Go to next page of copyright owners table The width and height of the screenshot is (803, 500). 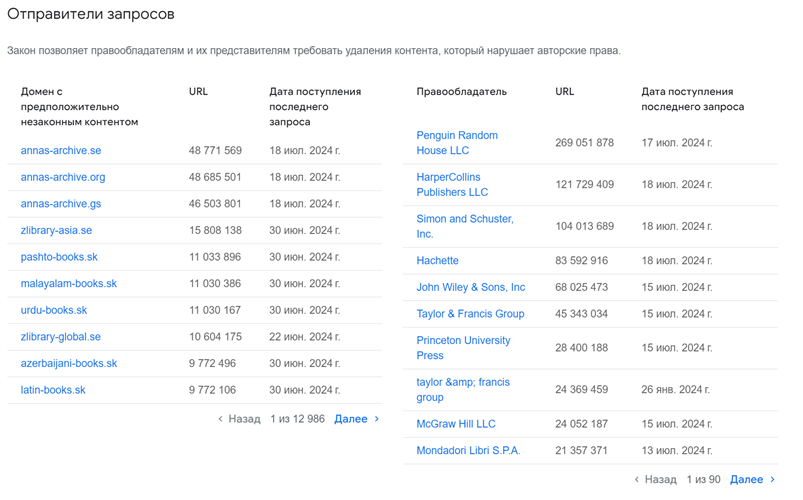point(752,480)
